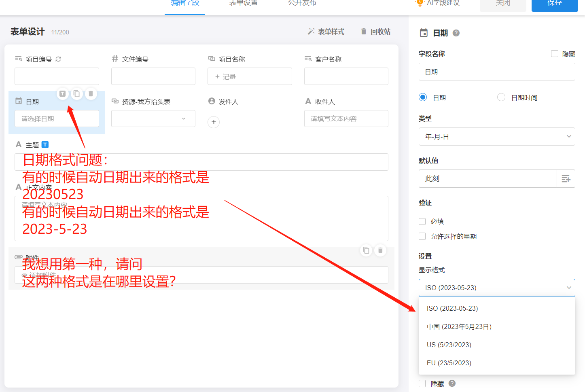Viewport: 585px width, 392px height.
Task: Click the help icon next to 日期 panel title
Action: [456, 33]
